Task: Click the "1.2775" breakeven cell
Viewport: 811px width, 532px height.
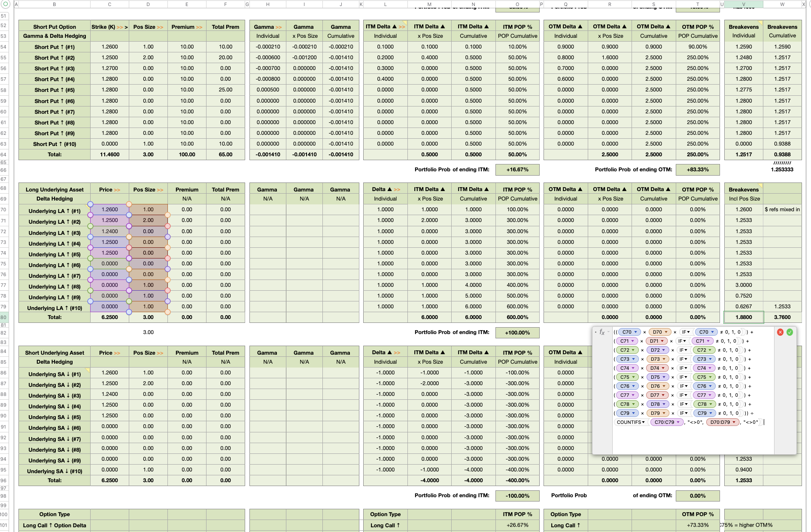Action: point(744,90)
